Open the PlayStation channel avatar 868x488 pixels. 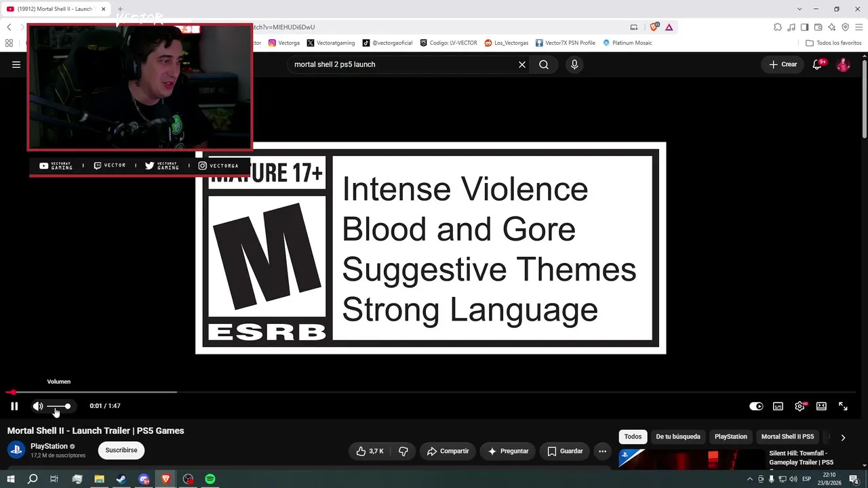[16, 450]
